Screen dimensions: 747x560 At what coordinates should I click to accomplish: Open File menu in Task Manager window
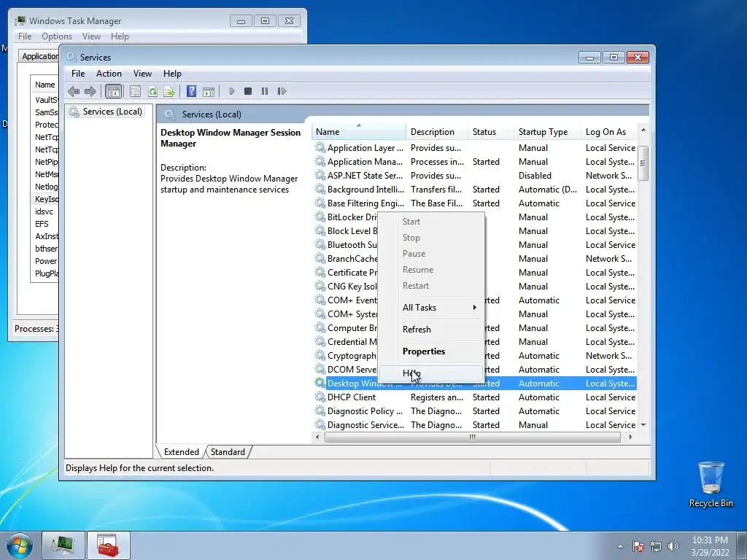(25, 36)
